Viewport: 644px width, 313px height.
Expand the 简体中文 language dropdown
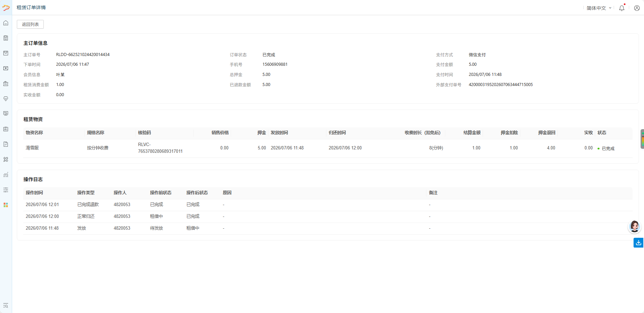tap(599, 8)
